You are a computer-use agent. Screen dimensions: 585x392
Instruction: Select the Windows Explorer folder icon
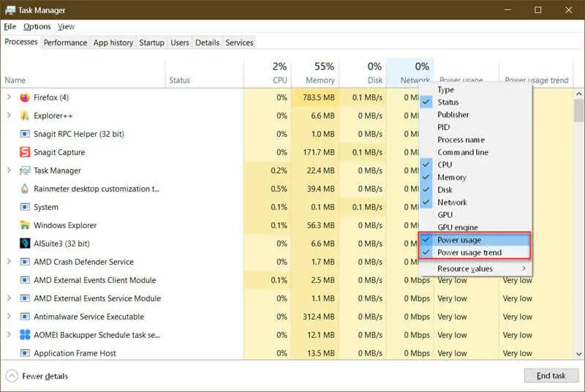tap(25, 225)
